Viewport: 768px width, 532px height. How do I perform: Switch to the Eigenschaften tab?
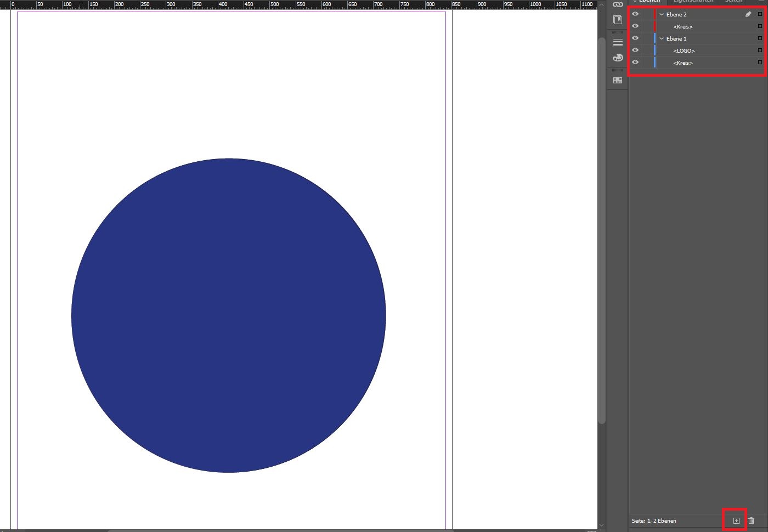pyautogui.click(x=693, y=2)
